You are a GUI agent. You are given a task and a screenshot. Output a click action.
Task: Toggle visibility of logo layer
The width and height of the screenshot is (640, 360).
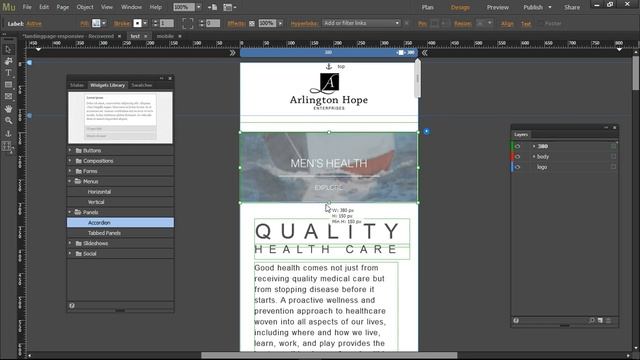click(518, 167)
